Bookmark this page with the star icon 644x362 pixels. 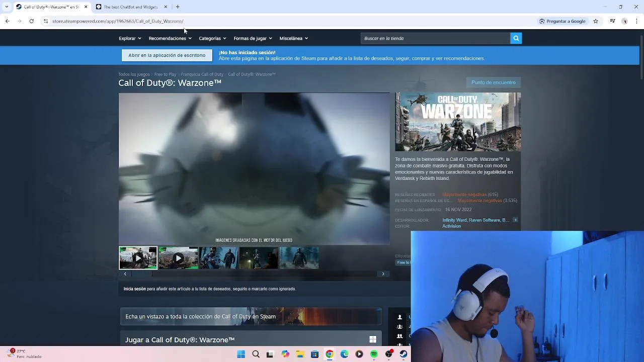(596, 21)
